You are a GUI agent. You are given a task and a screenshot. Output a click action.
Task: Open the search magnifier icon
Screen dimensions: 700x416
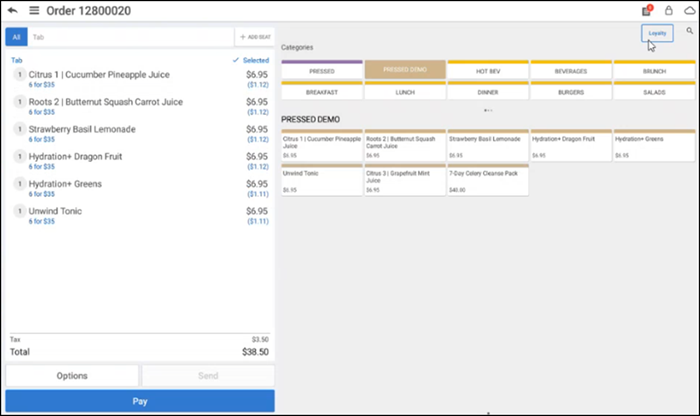click(x=690, y=31)
